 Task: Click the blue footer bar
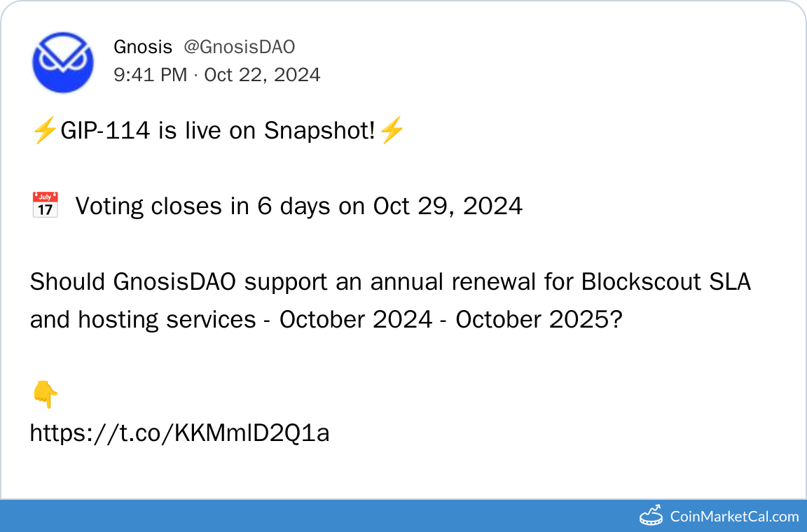(x=315, y=516)
